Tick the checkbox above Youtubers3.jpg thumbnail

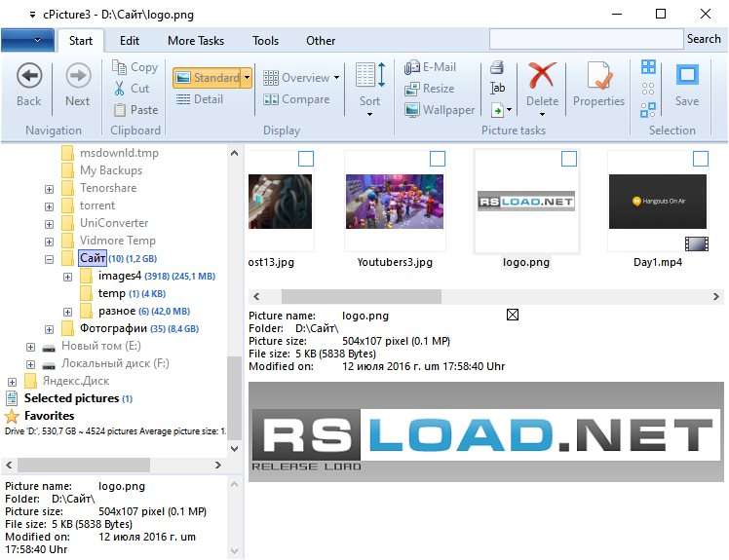[438, 159]
